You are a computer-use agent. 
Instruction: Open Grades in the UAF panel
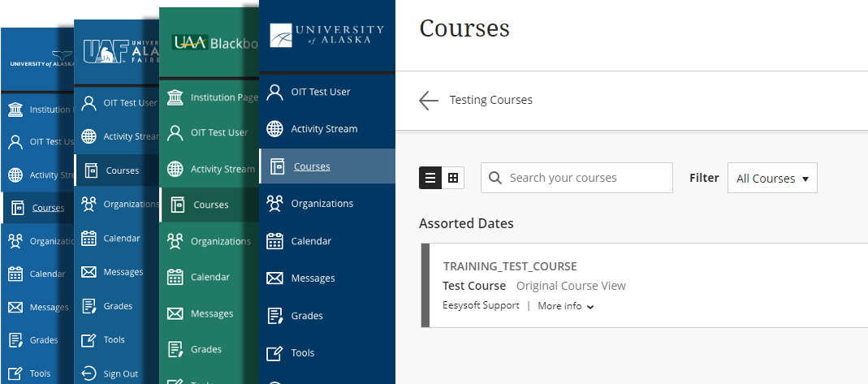coord(118,306)
